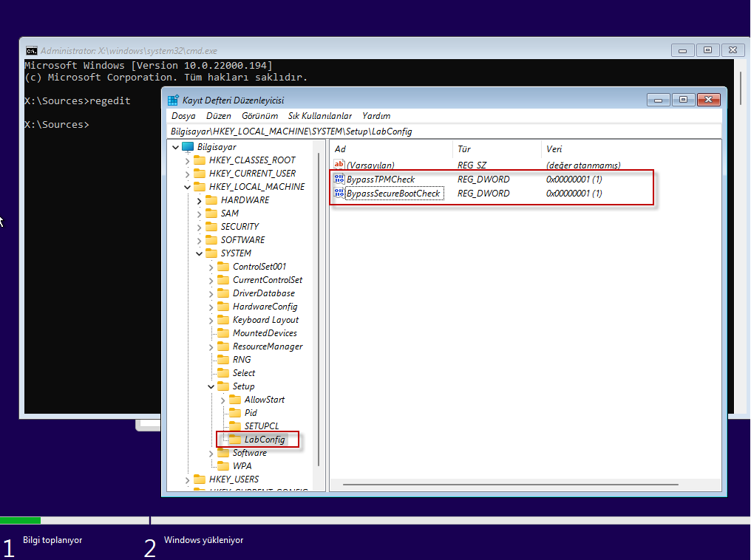Click the (Varsayılan) string value icon
Image resolution: width=751 pixels, height=560 pixels.
[339, 165]
